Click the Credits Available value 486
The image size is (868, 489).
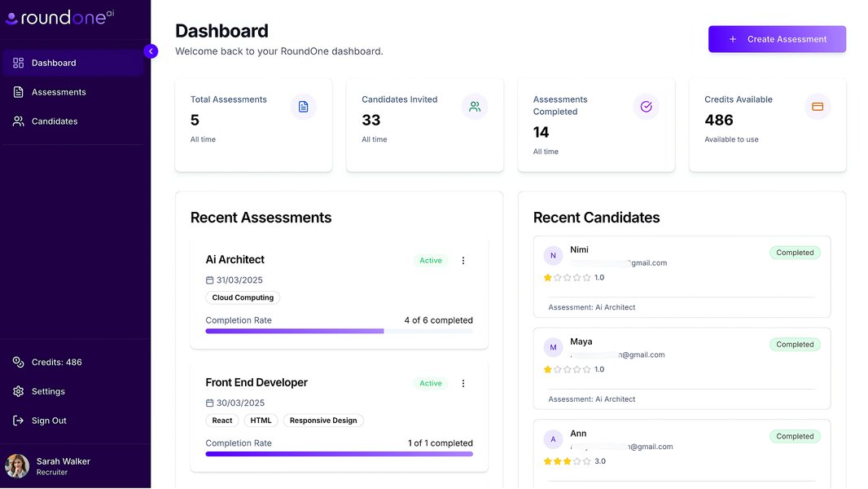(718, 120)
